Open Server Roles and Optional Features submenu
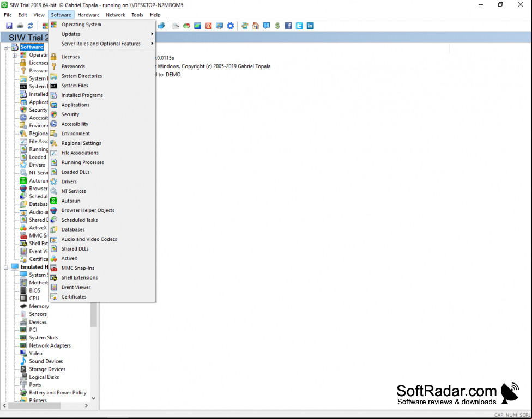This screenshot has width=532, height=419. 102,44
